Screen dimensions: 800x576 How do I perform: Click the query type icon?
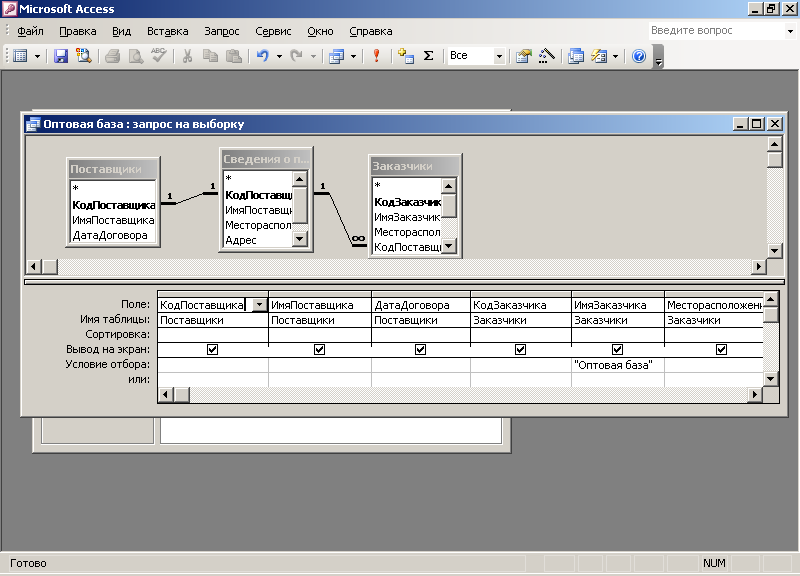(x=337, y=56)
